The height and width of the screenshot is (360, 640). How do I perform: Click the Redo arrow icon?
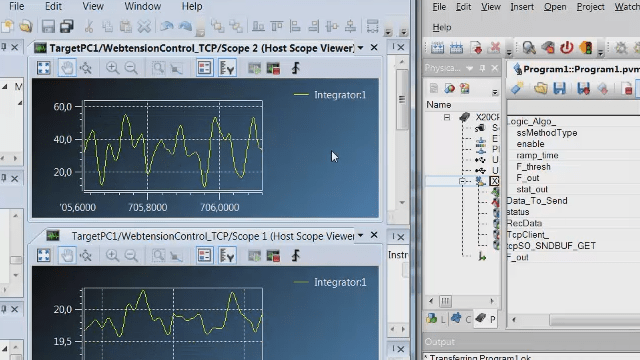click(185, 27)
